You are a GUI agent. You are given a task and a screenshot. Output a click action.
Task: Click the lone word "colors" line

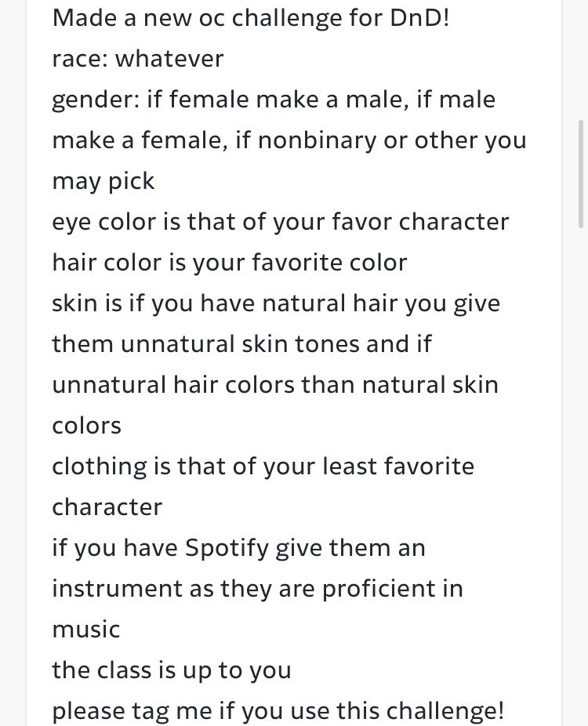pos(86,426)
